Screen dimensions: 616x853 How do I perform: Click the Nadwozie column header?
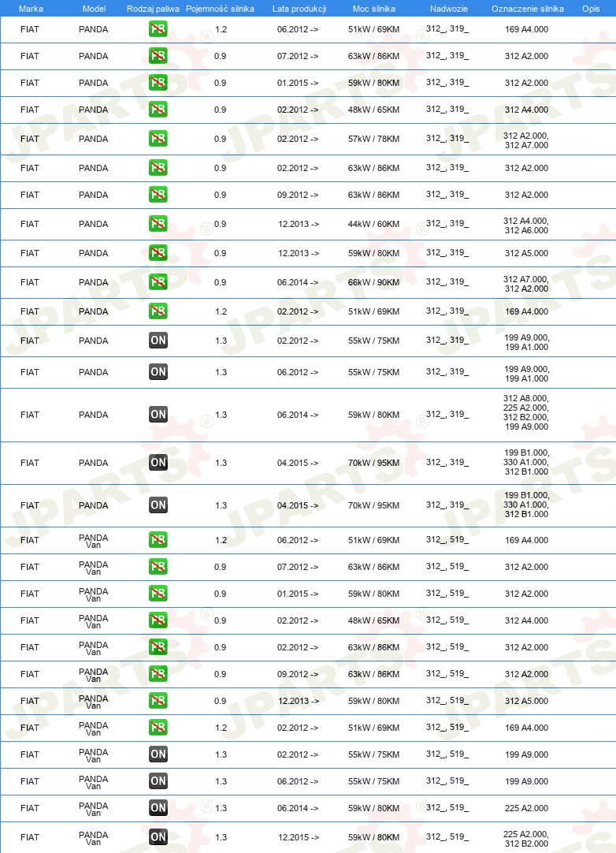pyautogui.click(x=448, y=9)
